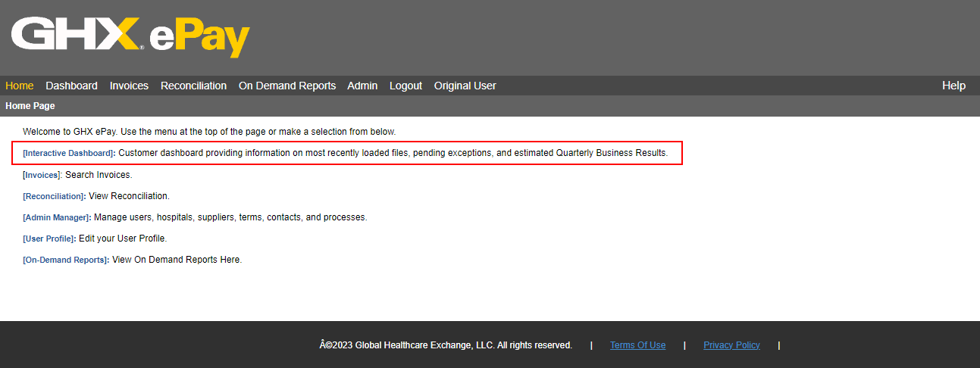
Task: Follow the [Interactive Dashboard] link
Action: tap(68, 153)
